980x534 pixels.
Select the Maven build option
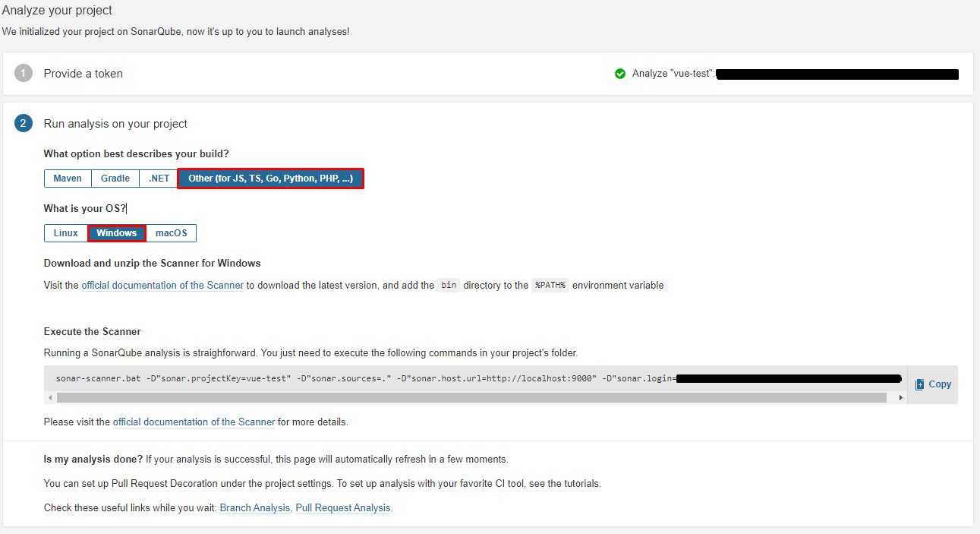[x=68, y=179]
